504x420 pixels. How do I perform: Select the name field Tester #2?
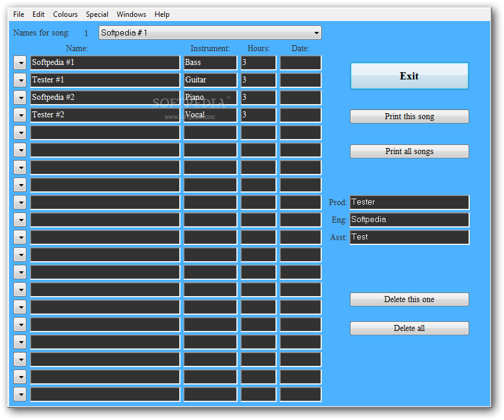click(105, 115)
